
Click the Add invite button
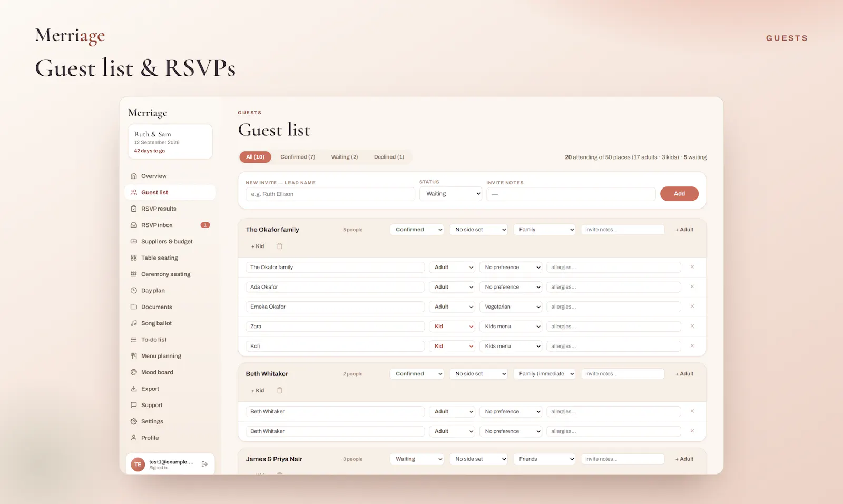point(679,194)
